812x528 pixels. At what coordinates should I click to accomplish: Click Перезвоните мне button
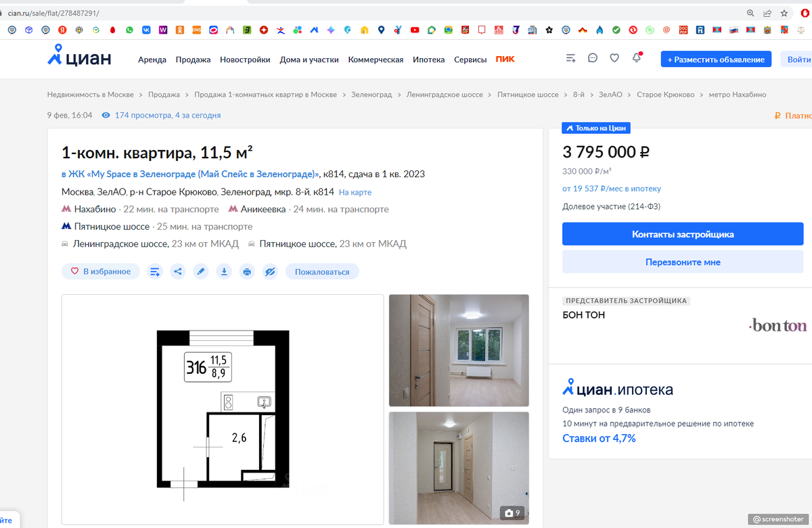[x=683, y=262]
